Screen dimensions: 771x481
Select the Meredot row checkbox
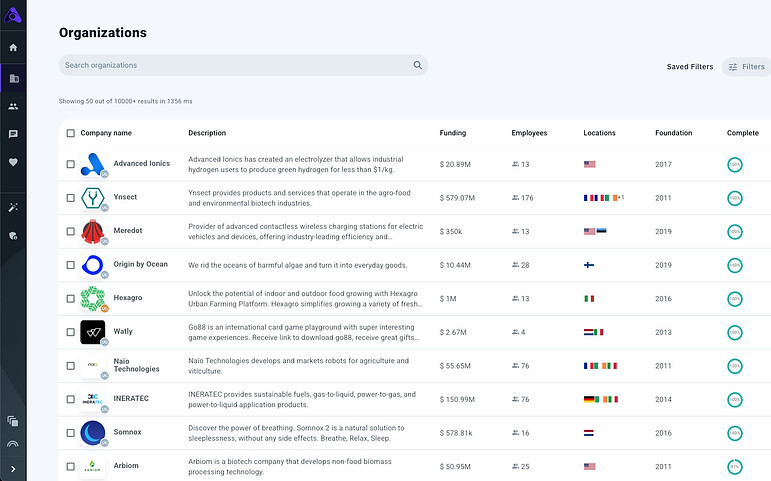point(71,231)
